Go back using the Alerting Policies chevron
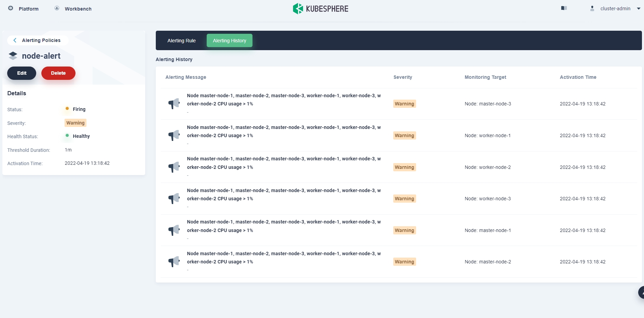 pos(15,40)
